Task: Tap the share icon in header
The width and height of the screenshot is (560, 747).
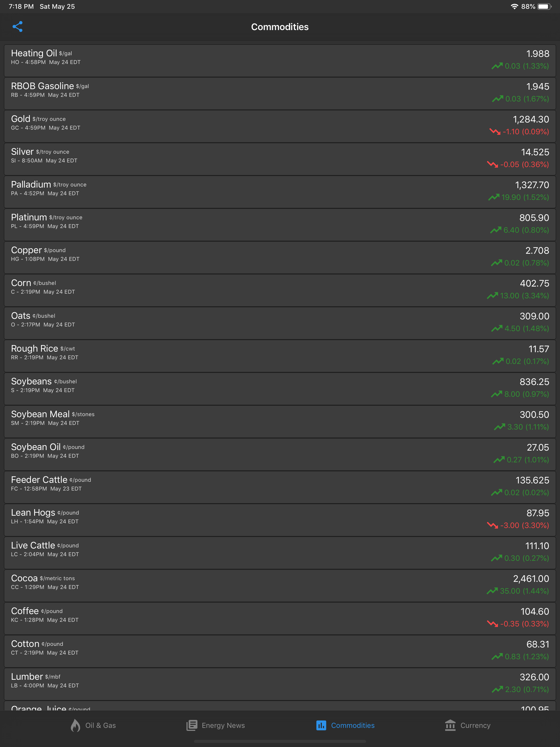Action: pos(17,27)
